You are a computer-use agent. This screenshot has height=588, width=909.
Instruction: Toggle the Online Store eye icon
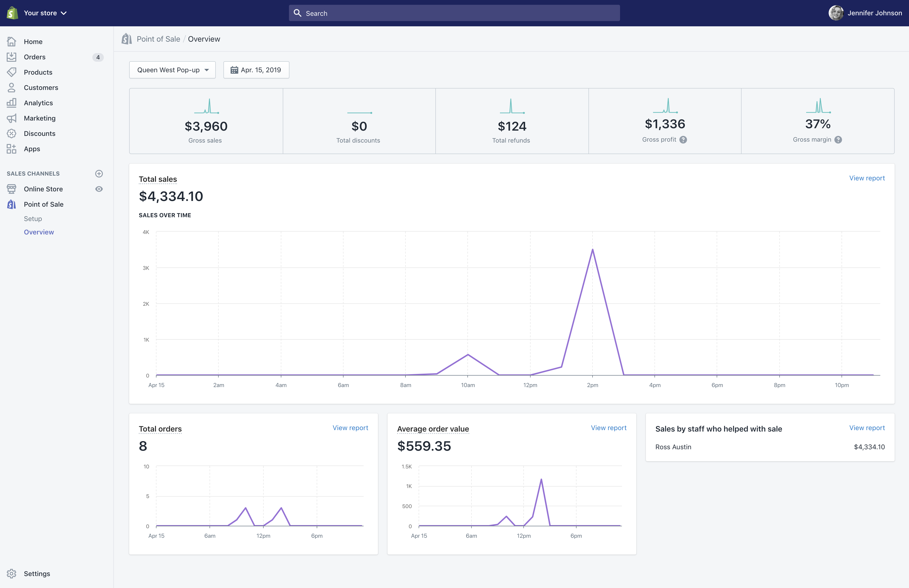99,189
